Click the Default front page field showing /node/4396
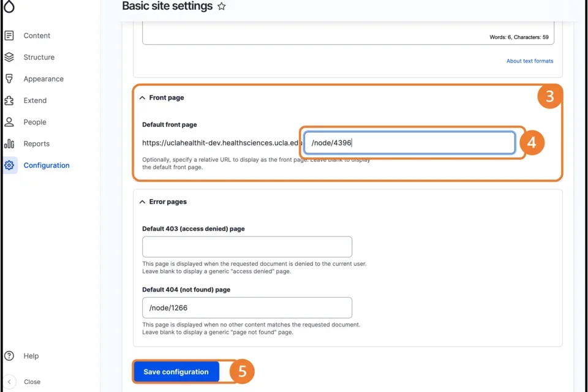Screen dimensions: 588x392 pyautogui.click(x=409, y=142)
